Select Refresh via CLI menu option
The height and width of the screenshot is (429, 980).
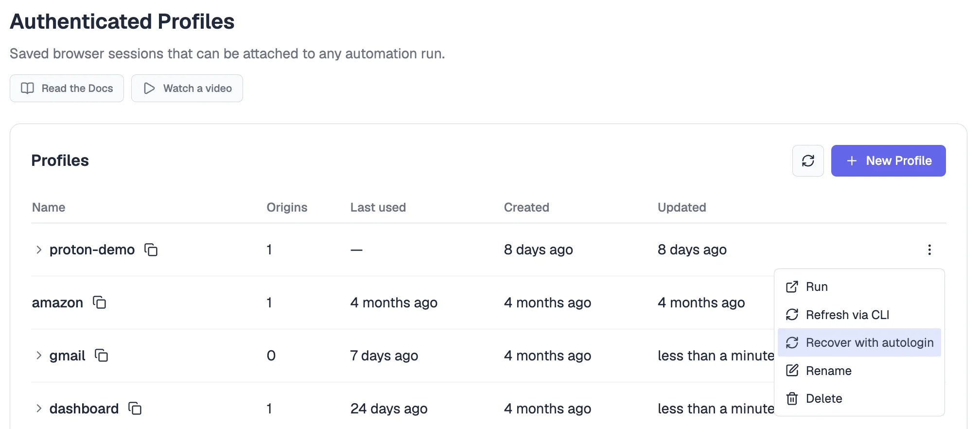859,315
